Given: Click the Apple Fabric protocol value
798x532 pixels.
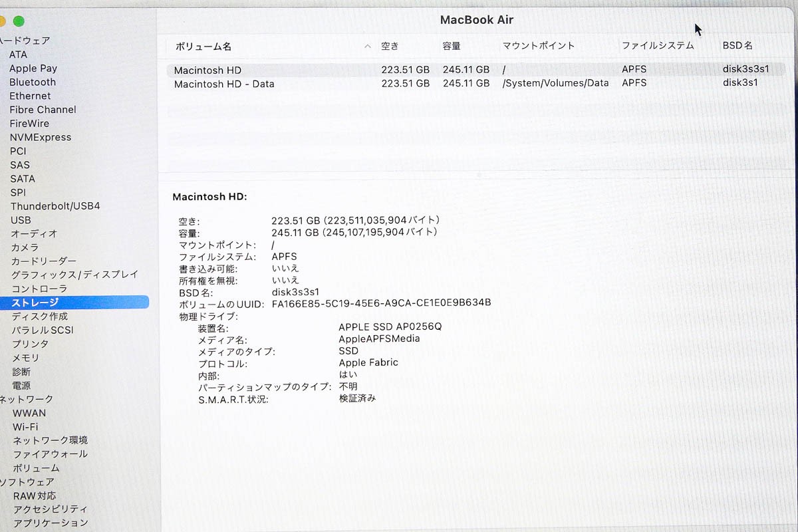Looking at the screenshot, I should click(x=368, y=362).
